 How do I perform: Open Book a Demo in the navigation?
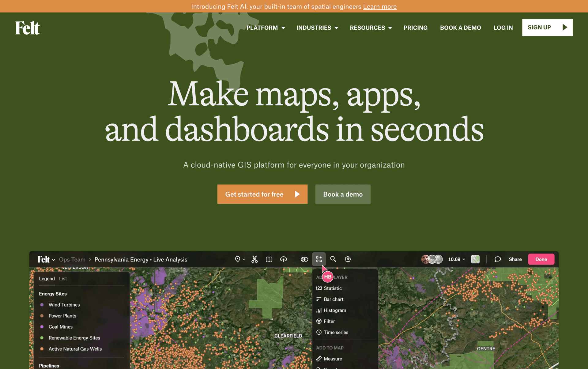pos(461,28)
